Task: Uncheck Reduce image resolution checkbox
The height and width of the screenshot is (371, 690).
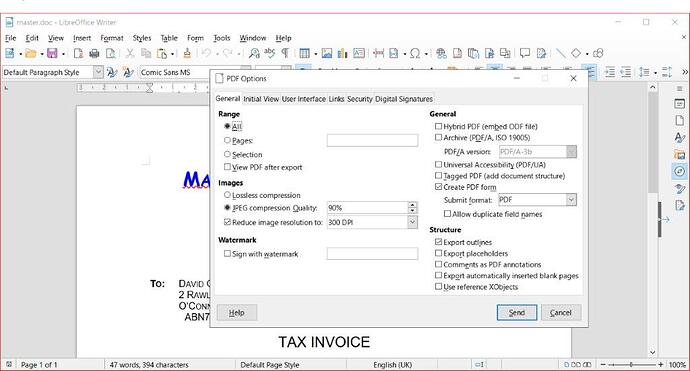Action: point(227,222)
